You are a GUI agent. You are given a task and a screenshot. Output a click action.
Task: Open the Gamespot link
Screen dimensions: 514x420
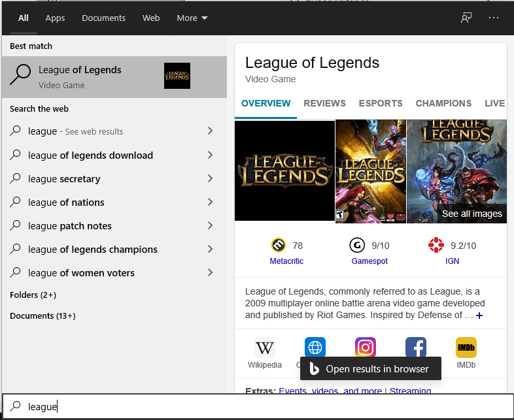[369, 261]
